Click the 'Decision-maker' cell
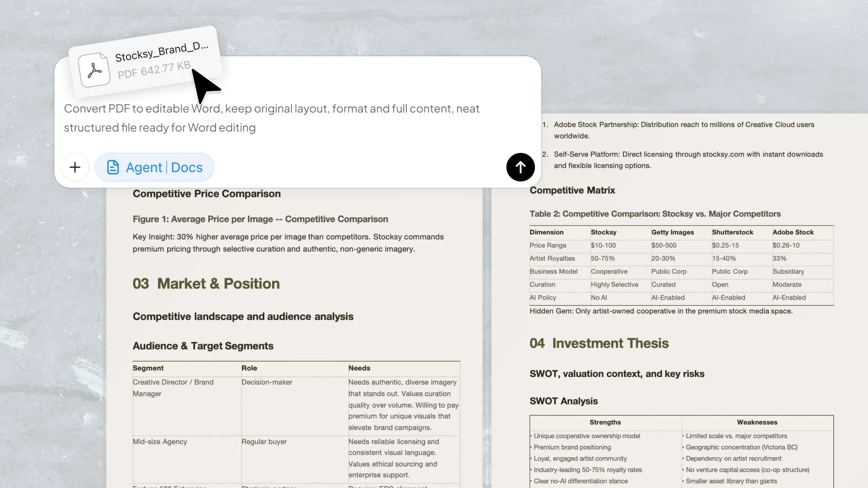 [267, 382]
